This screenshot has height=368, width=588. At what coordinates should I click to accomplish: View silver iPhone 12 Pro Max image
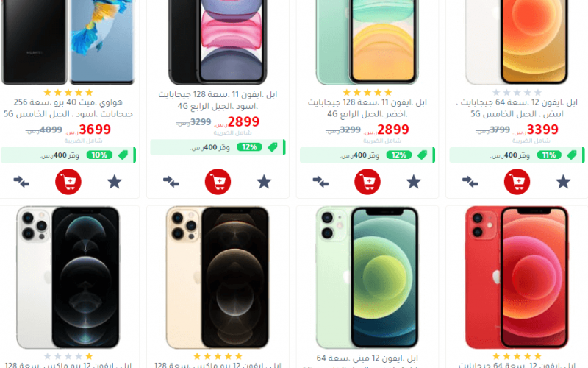click(x=68, y=277)
